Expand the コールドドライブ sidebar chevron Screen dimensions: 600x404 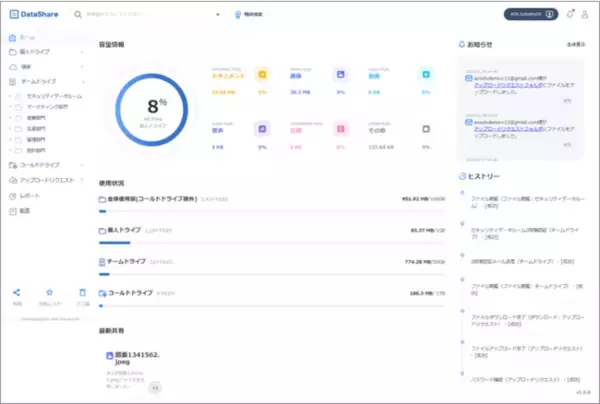(82, 165)
